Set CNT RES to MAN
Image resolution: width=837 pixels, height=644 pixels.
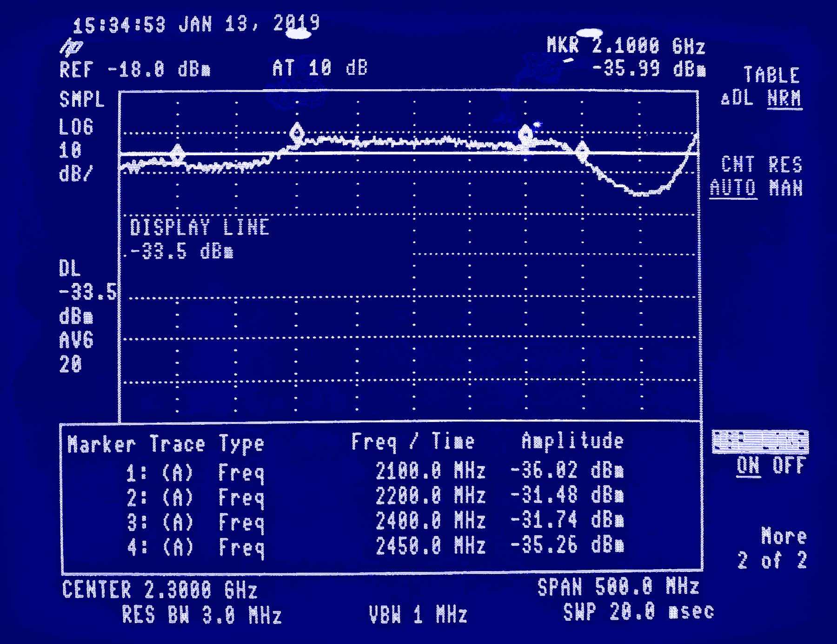[x=785, y=188]
